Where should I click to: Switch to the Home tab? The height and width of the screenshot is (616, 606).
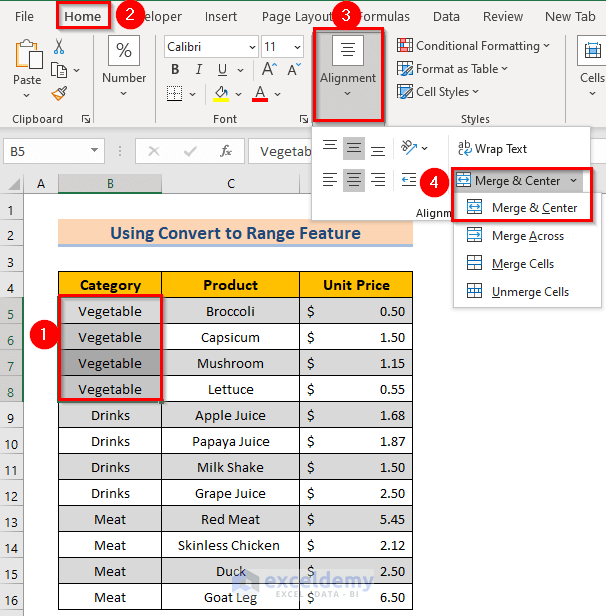pyautogui.click(x=82, y=16)
